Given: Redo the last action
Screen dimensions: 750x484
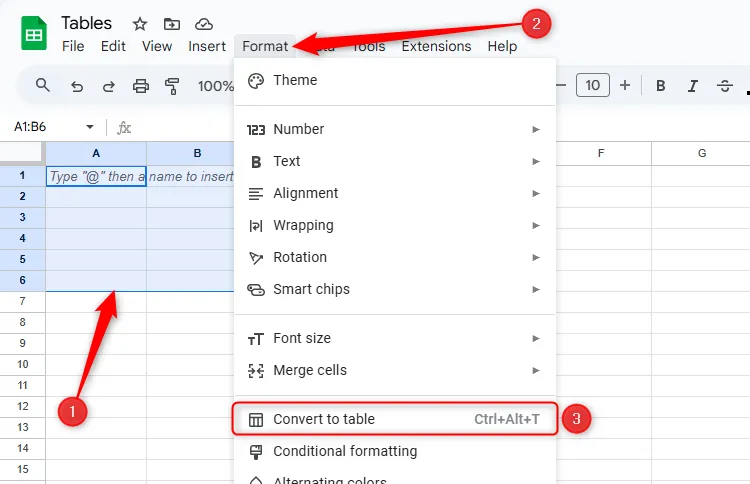Looking at the screenshot, I should 108,86.
